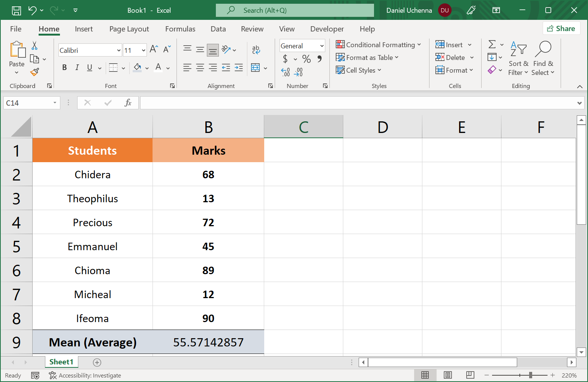Click the Insert Function fx icon

[128, 103]
